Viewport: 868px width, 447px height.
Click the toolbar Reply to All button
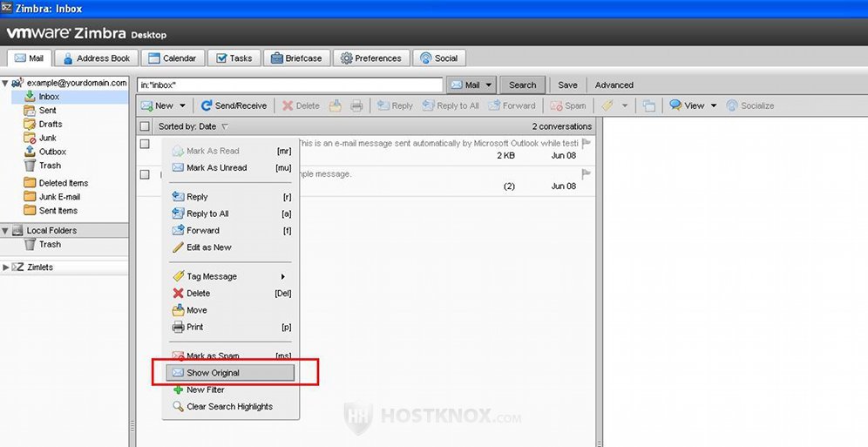click(450, 105)
